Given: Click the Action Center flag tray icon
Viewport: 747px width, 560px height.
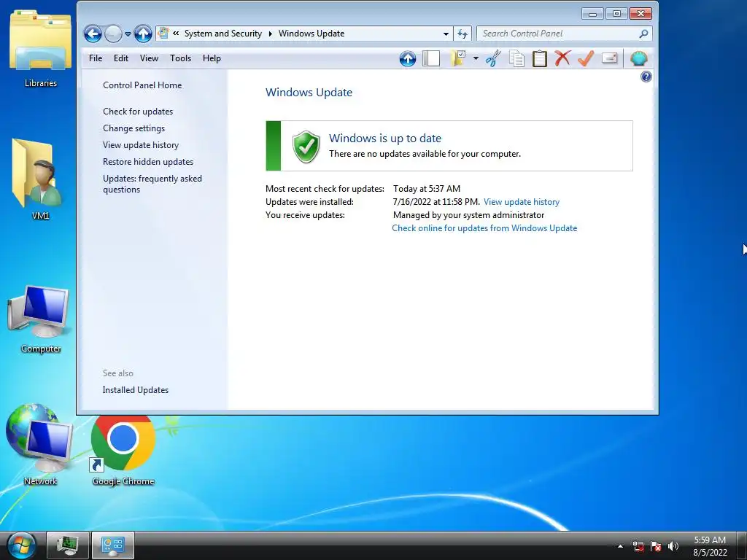Looking at the screenshot, I should point(656,546).
